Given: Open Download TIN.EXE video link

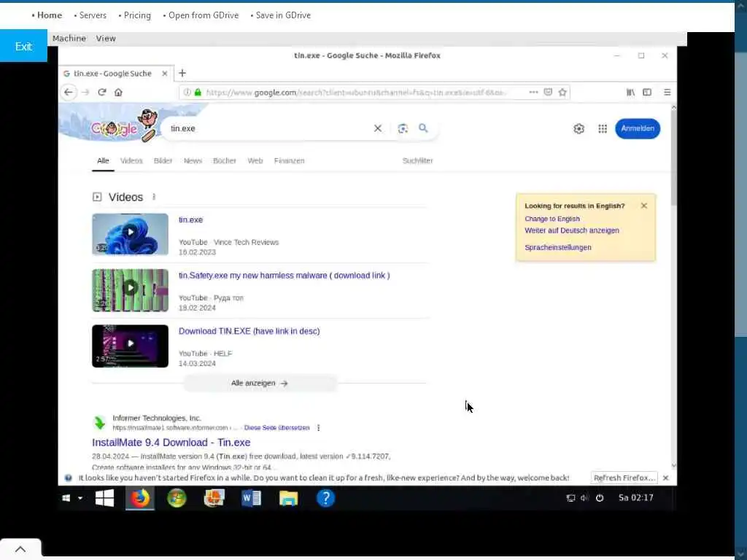Looking at the screenshot, I should click(249, 332).
